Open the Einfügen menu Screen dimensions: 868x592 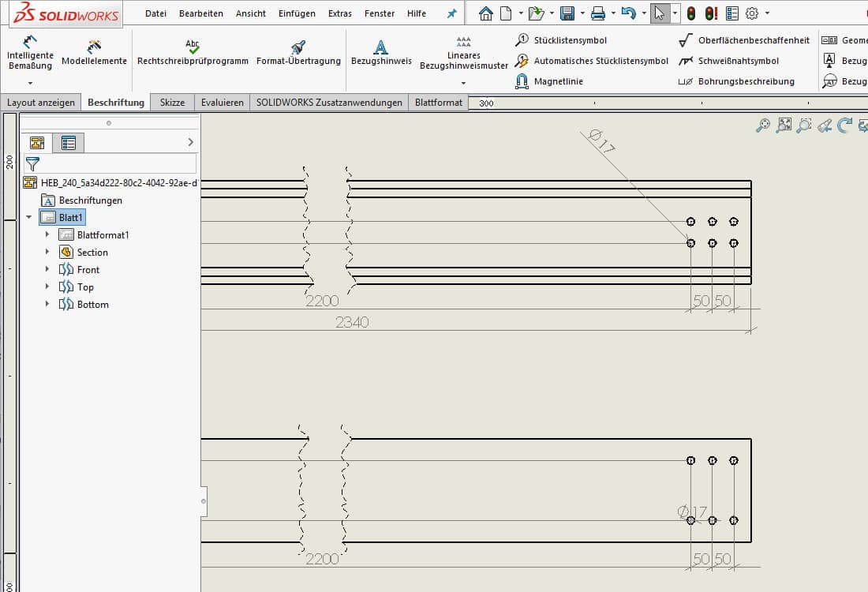(x=297, y=13)
